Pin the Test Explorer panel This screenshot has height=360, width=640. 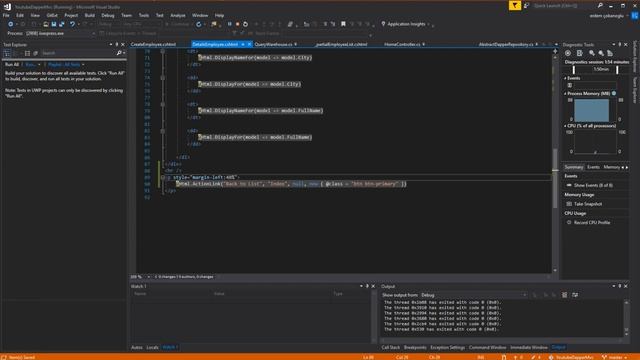click(117, 44)
